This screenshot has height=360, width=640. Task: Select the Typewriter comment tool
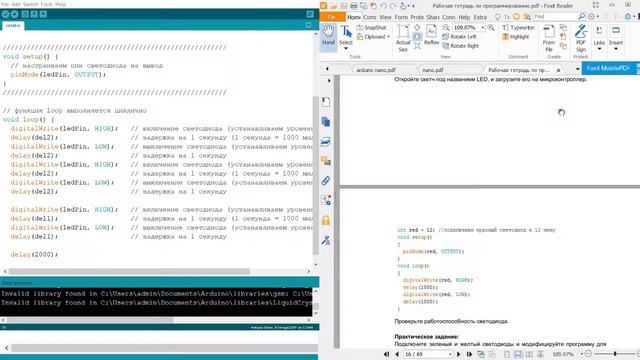[518, 28]
